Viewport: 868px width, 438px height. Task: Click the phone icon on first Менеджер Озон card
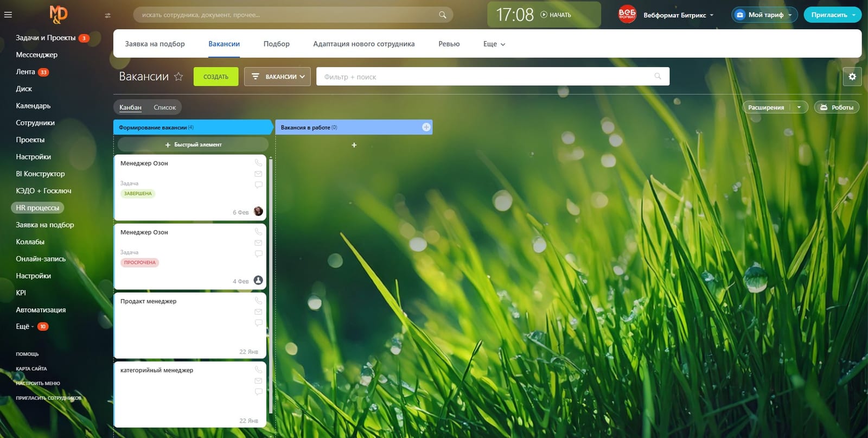(x=258, y=163)
